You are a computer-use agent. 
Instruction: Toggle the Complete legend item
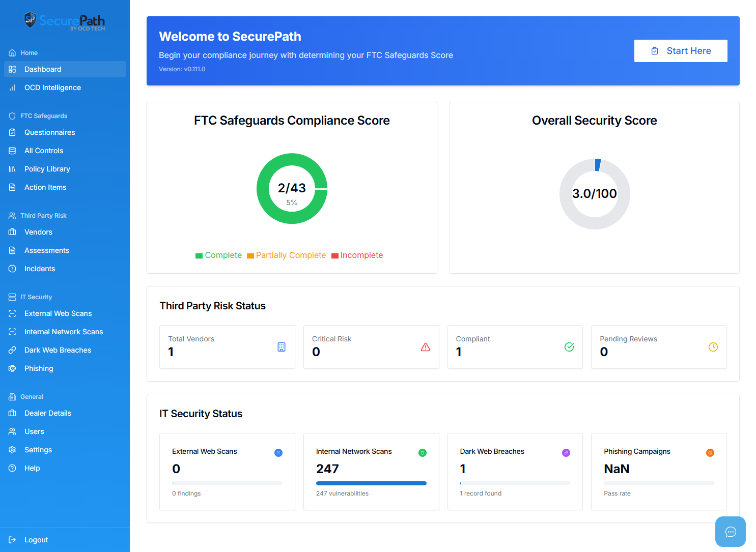(x=218, y=255)
